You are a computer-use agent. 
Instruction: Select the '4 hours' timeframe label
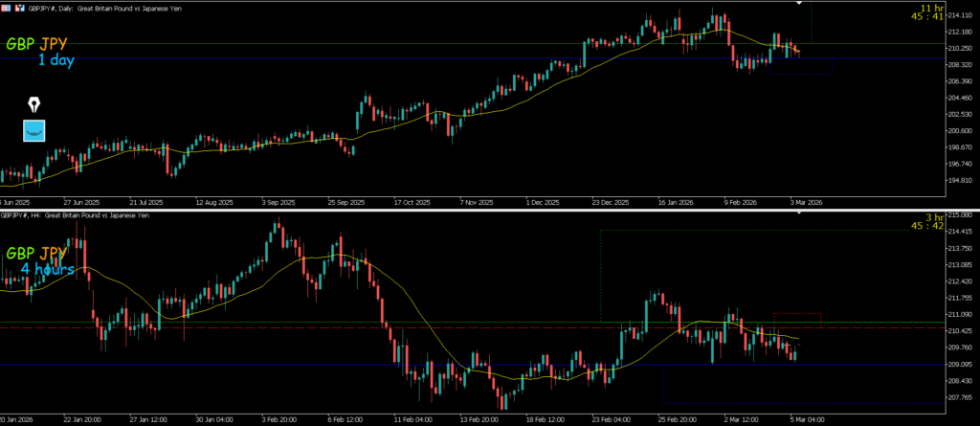pos(48,269)
